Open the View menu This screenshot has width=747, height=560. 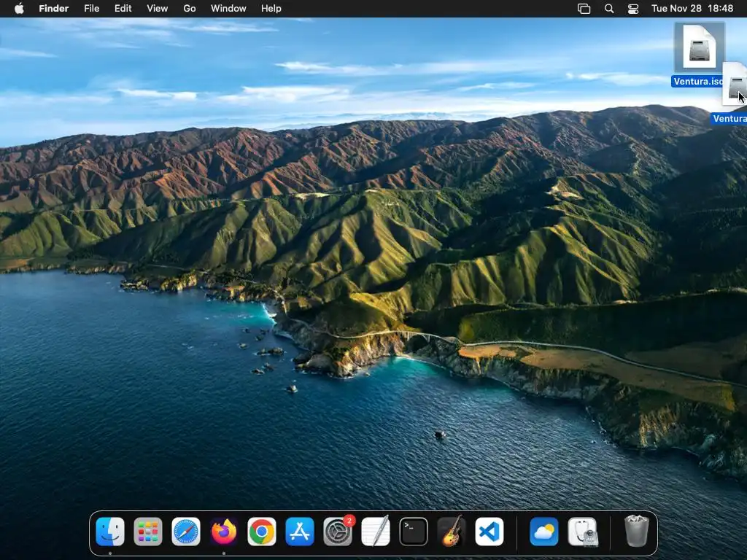click(158, 9)
